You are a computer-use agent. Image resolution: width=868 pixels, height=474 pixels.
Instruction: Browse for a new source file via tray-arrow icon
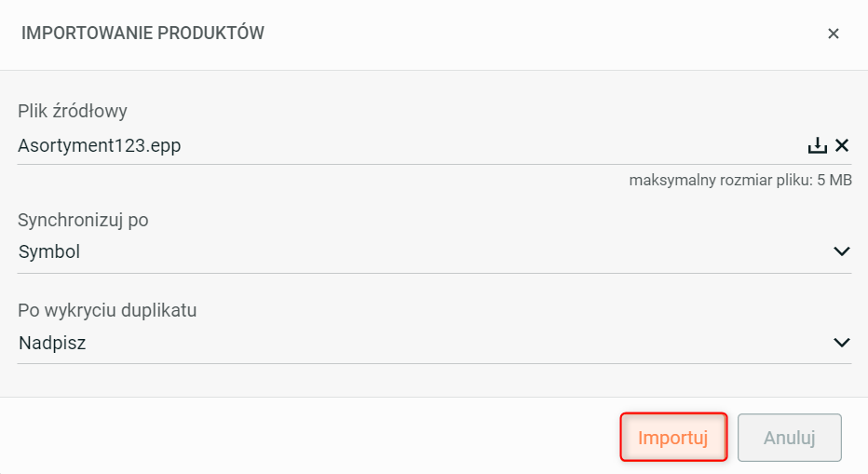[817, 145]
